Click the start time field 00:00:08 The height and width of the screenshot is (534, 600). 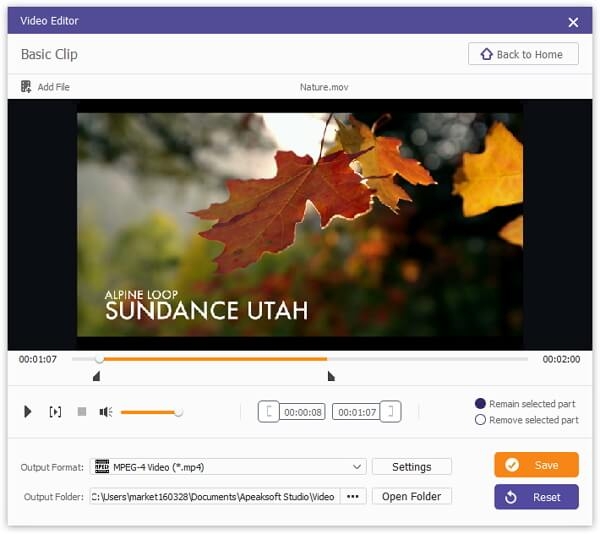pos(302,412)
